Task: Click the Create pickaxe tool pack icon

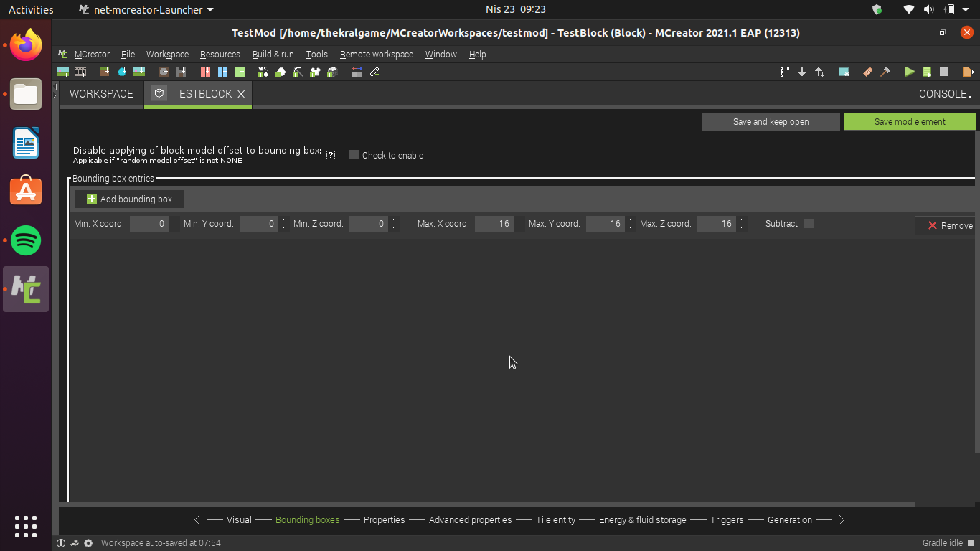Action: [298, 72]
